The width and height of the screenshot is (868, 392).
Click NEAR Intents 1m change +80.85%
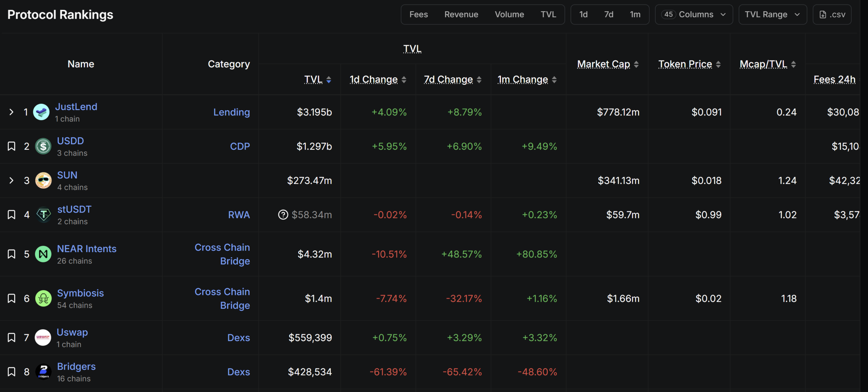[x=537, y=254]
